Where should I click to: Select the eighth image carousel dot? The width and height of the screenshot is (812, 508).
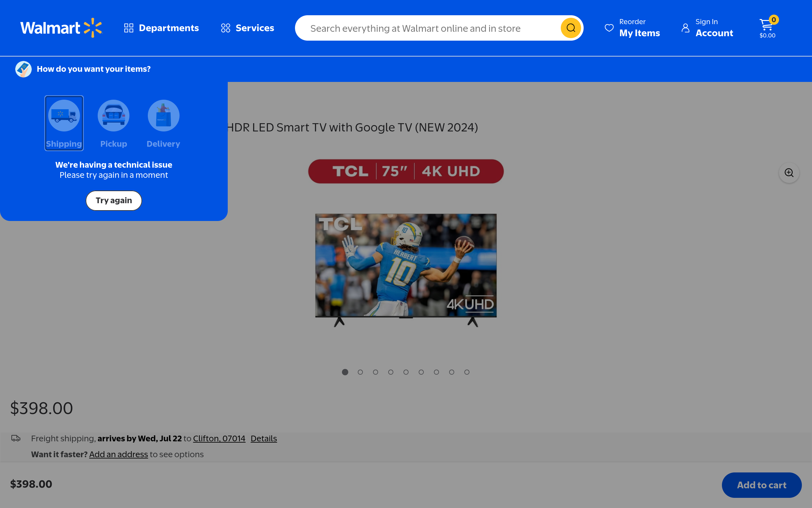(452, 372)
